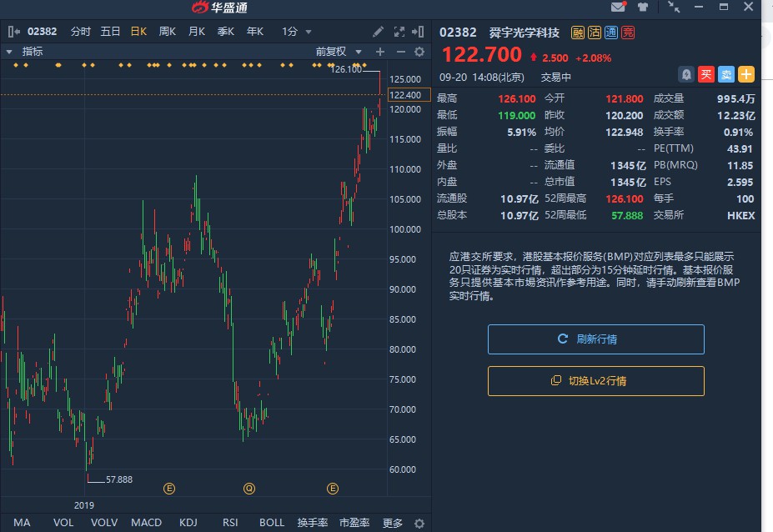The height and width of the screenshot is (532, 773).
Task: Click the Q event marker on chart
Action: [x=248, y=488]
